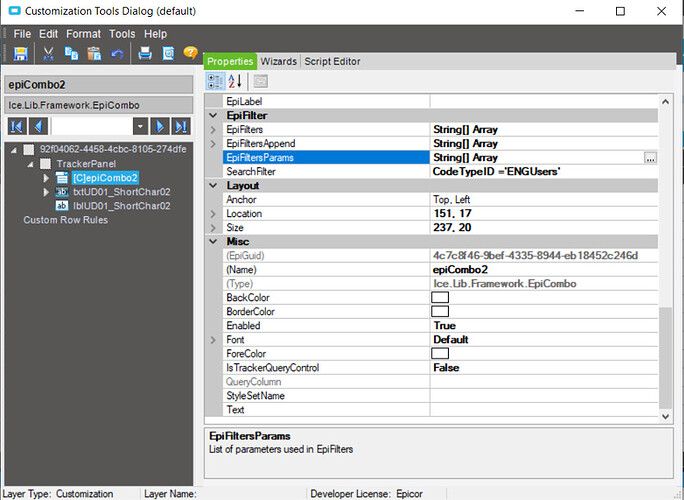This screenshot has height=500, width=684.
Task: Click the [C]epiCombo2 combo node icon
Action: [62, 178]
